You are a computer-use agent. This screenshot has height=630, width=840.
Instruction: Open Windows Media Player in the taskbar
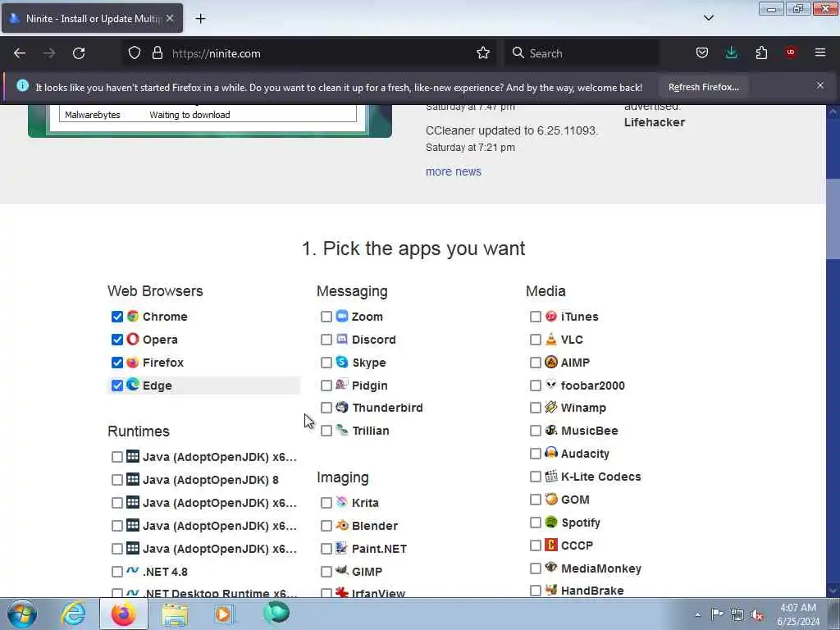click(x=223, y=614)
